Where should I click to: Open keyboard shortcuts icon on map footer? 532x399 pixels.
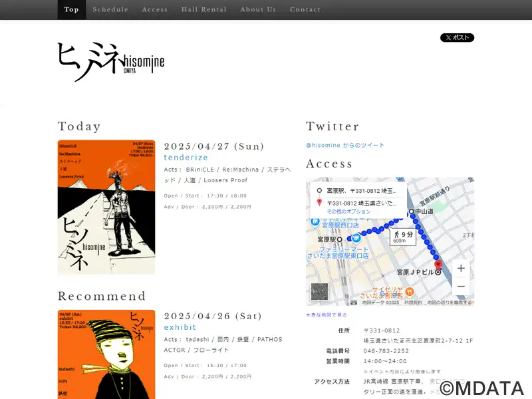354,303
